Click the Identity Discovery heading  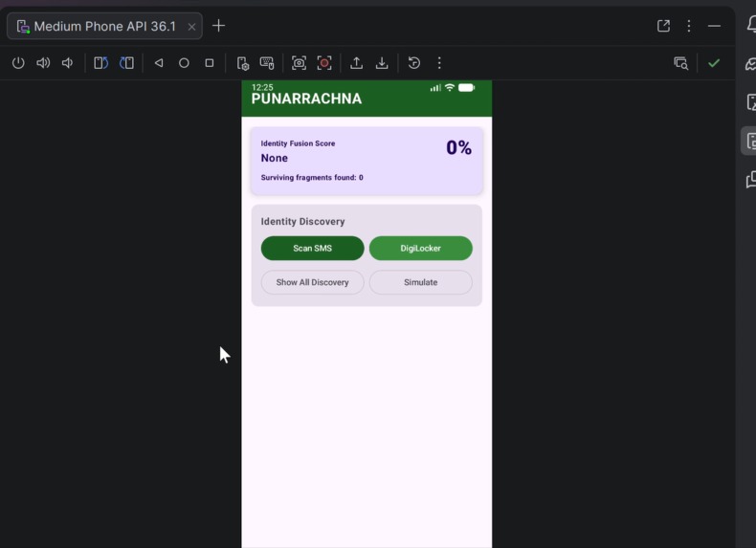click(302, 221)
